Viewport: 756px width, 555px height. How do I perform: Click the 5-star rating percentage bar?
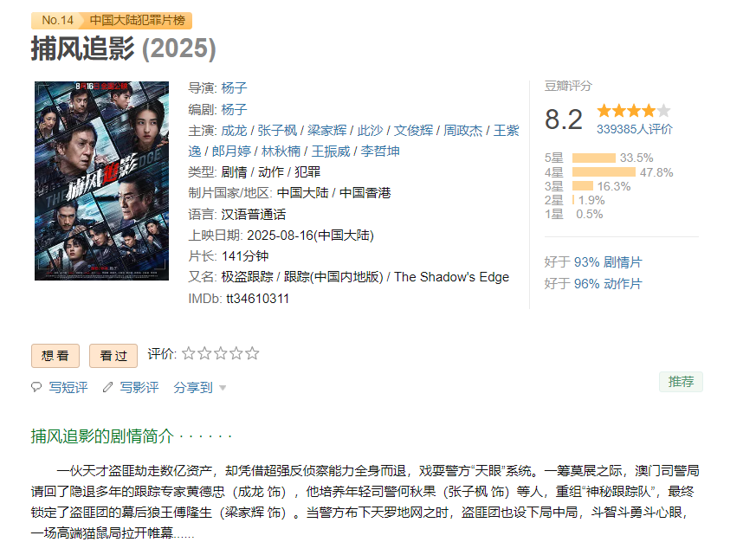tap(594, 158)
